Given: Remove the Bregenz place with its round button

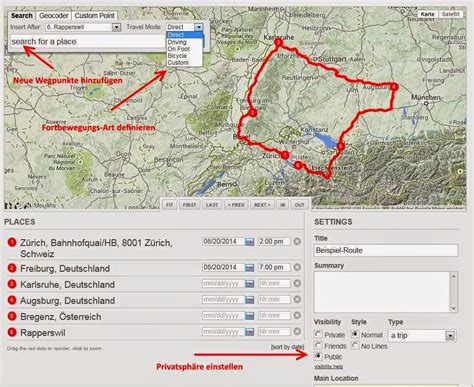Looking at the screenshot, I should [297, 315].
